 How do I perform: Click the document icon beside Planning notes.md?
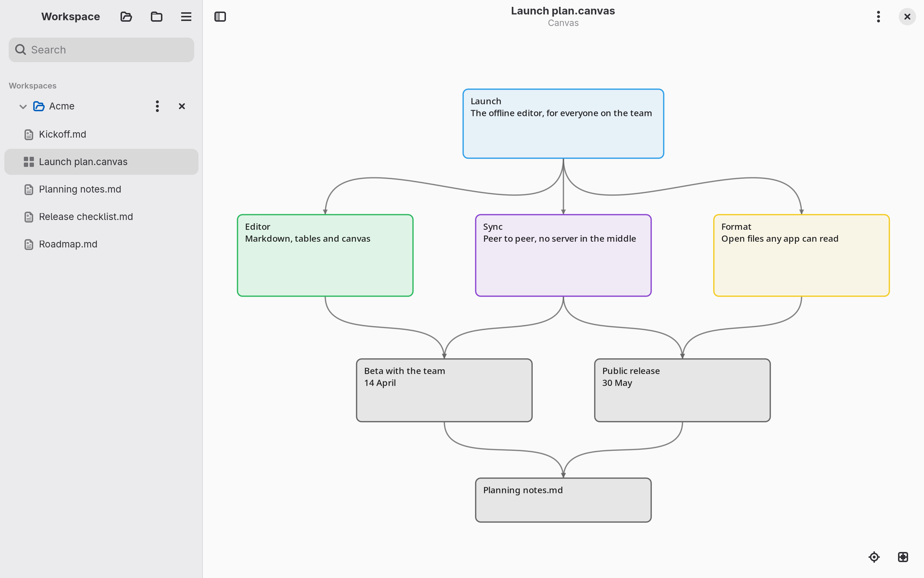[29, 189]
